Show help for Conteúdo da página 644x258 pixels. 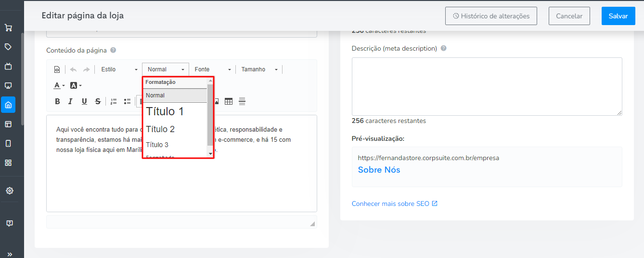pos(113,50)
